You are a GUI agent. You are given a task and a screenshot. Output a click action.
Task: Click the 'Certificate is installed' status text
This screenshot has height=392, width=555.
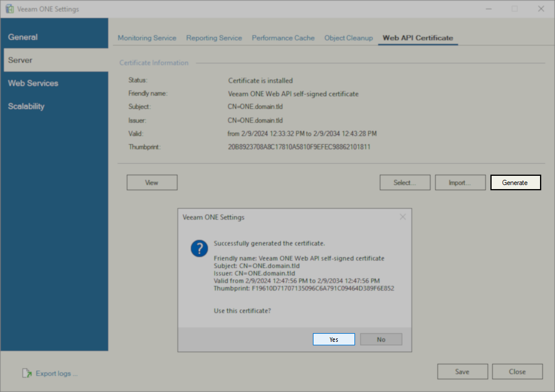[x=260, y=81]
